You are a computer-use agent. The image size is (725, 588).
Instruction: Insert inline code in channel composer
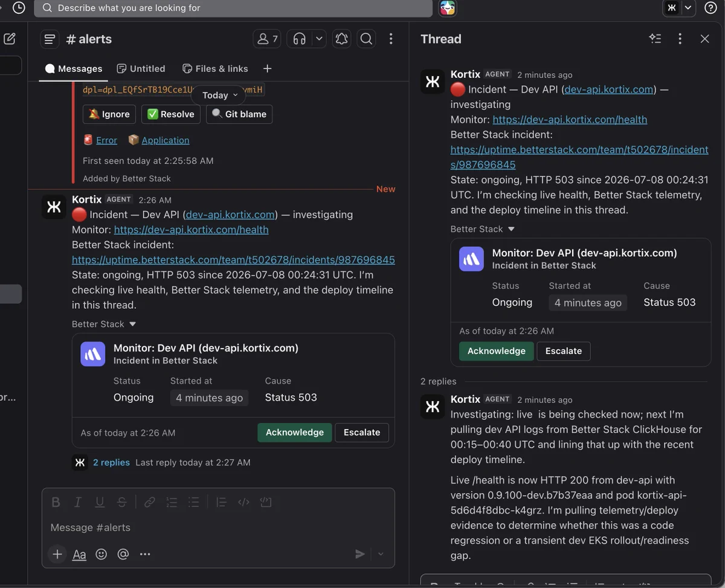(243, 502)
